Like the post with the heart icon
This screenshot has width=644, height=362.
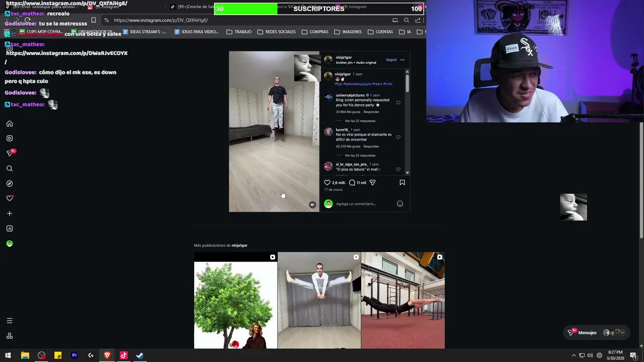(x=327, y=183)
